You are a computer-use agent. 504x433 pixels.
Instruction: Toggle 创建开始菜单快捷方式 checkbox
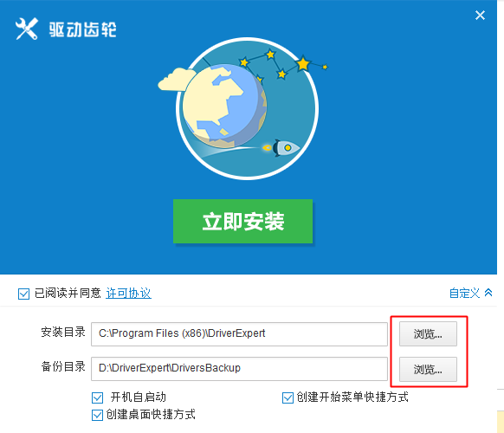point(288,397)
